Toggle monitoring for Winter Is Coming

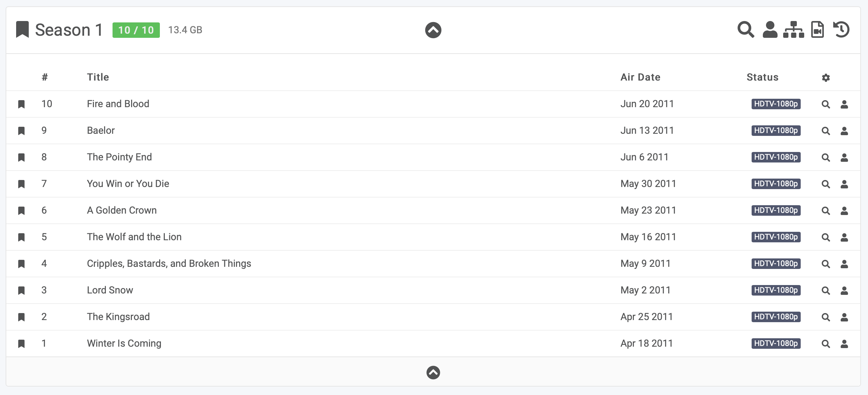pos(21,344)
